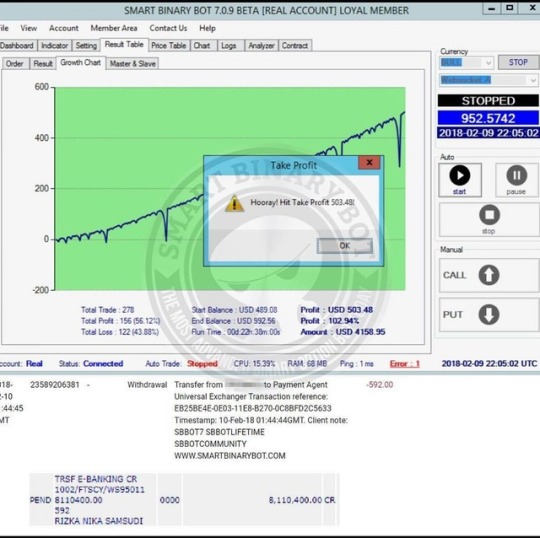This screenshot has height=538, width=540.
Task: Click Start Balance : USD 489.08
Action: coord(234,310)
